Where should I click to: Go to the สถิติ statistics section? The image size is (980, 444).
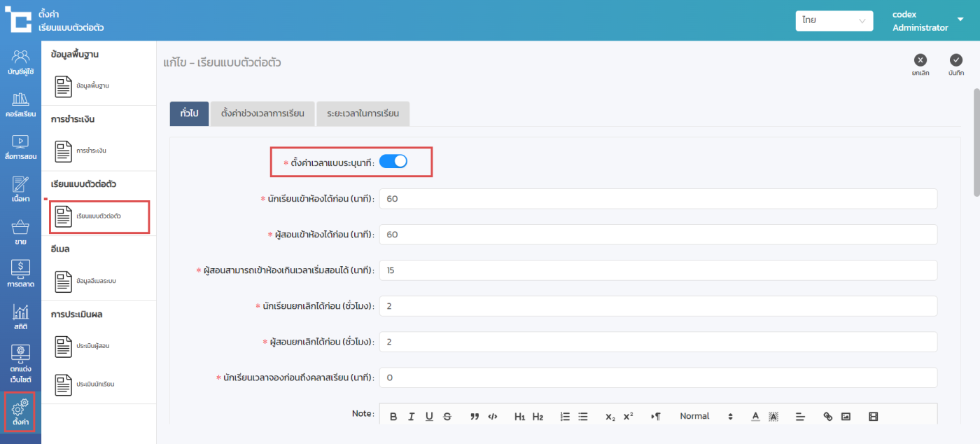point(20,319)
